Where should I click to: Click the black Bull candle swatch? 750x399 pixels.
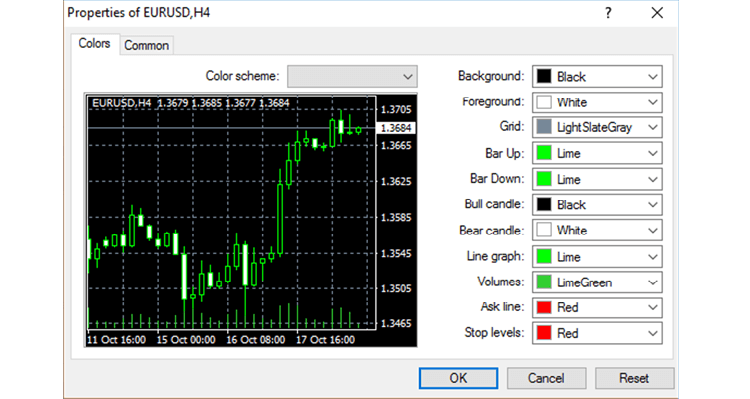(544, 205)
